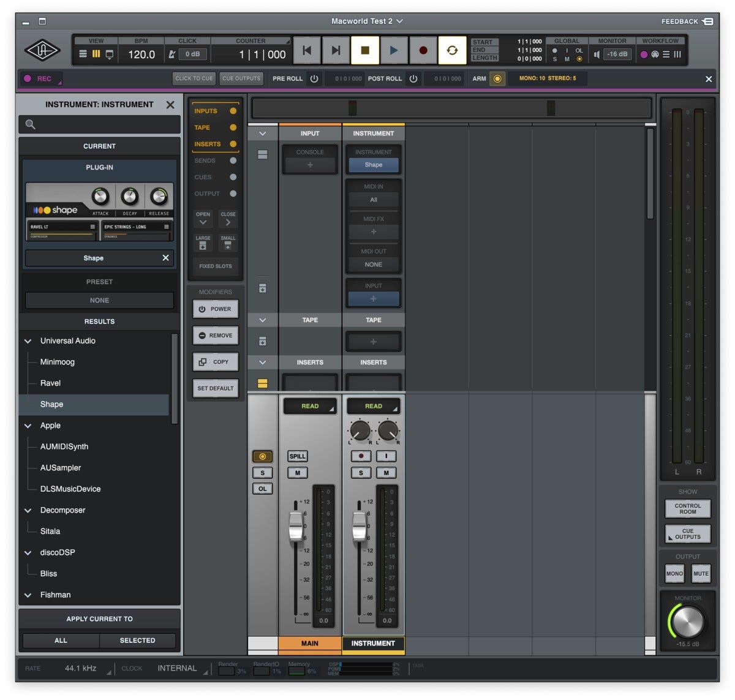Image resolution: width=735 pixels, height=700 pixels.
Task: Open the Main channel READ automation menu
Action: click(x=310, y=406)
